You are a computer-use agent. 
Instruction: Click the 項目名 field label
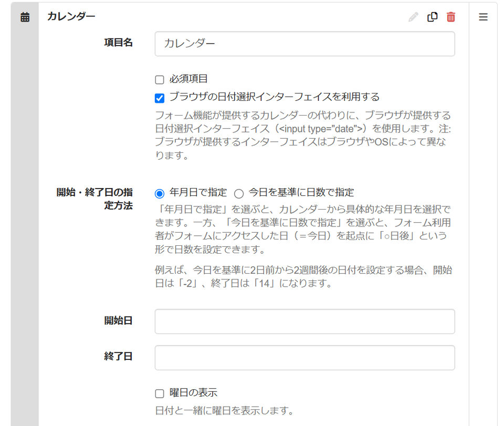(118, 43)
